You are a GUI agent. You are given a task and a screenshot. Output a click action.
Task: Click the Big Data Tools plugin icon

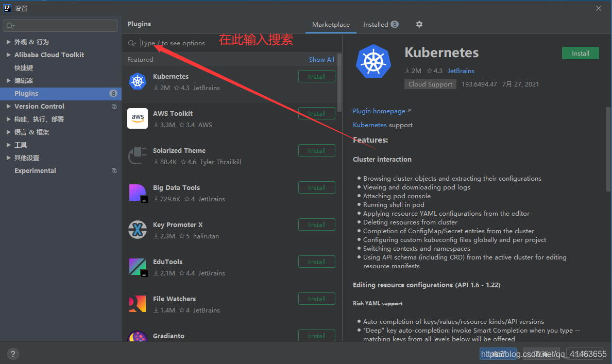[x=138, y=193]
